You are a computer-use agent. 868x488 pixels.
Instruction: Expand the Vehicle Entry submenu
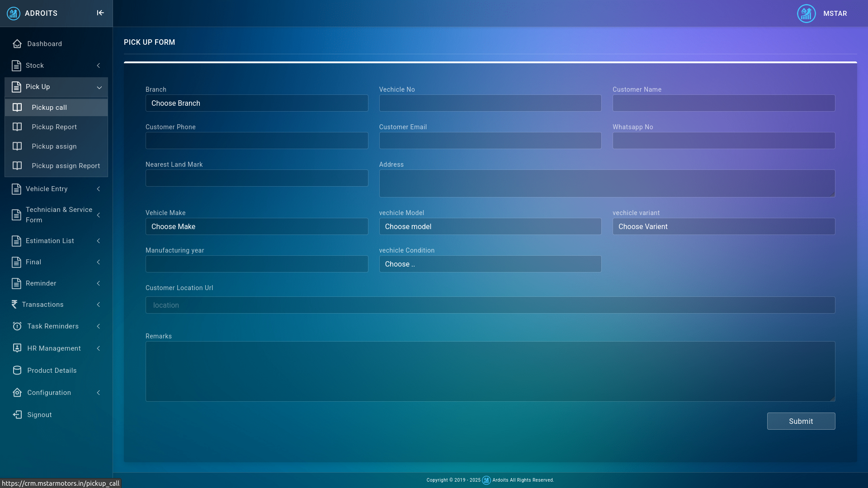[99, 189]
